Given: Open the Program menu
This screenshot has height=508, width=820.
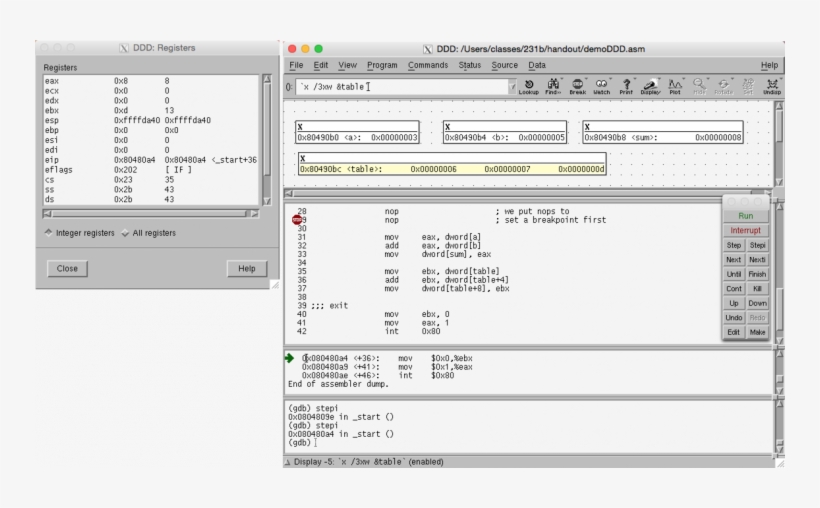Looking at the screenshot, I should coord(381,65).
